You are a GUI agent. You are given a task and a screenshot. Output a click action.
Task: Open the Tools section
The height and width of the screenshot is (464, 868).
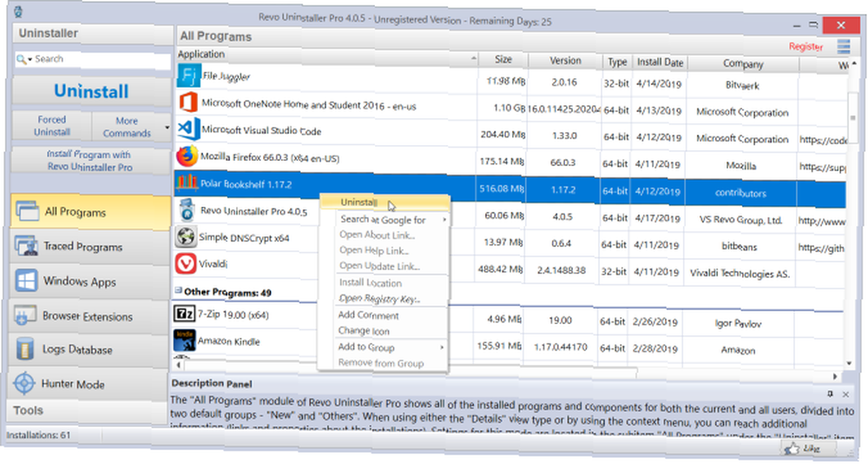[x=86, y=411]
